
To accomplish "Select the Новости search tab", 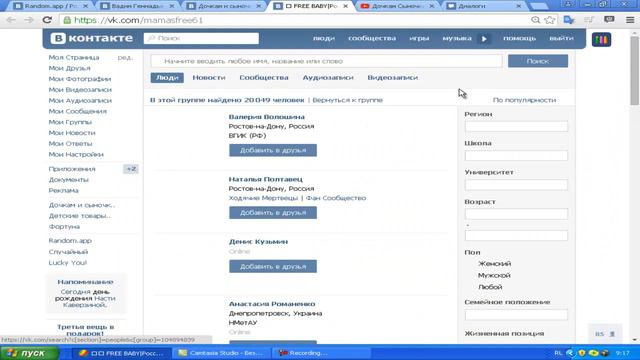I will (209, 78).
